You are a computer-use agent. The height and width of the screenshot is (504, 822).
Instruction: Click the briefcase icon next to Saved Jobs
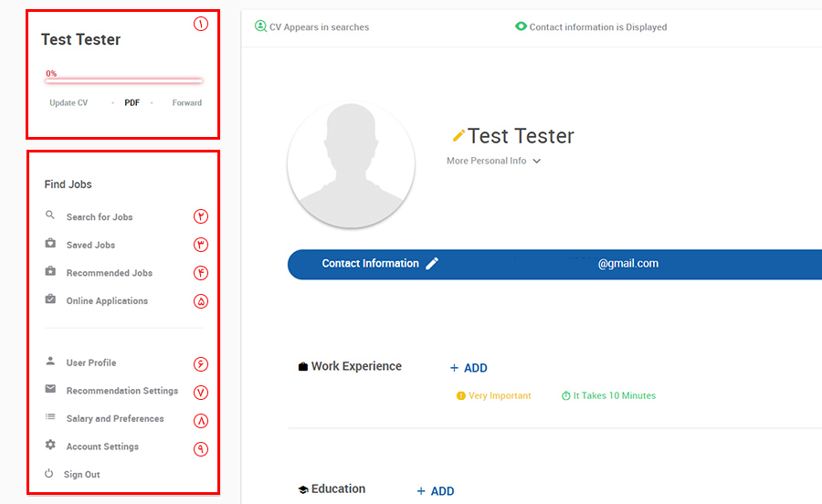pos(50,244)
